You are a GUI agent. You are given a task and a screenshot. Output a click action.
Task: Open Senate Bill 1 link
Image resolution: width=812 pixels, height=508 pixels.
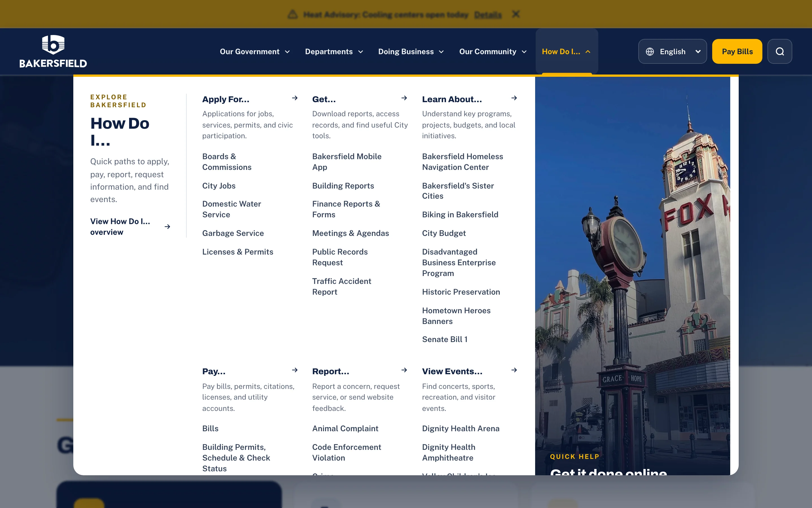point(445,339)
